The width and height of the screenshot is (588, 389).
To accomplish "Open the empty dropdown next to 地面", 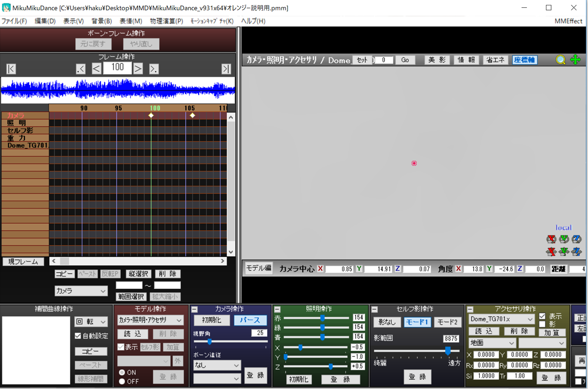I will click(542, 343).
